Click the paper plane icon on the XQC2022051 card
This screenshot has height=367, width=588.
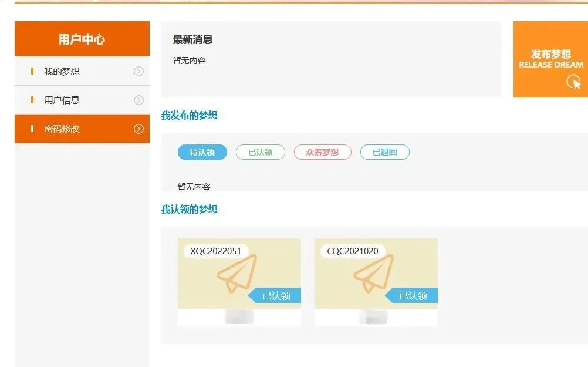(x=236, y=273)
